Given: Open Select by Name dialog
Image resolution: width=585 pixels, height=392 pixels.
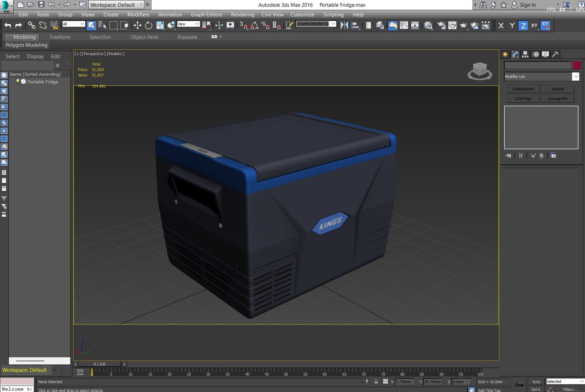Looking at the screenshot, I should pos(102,25).
